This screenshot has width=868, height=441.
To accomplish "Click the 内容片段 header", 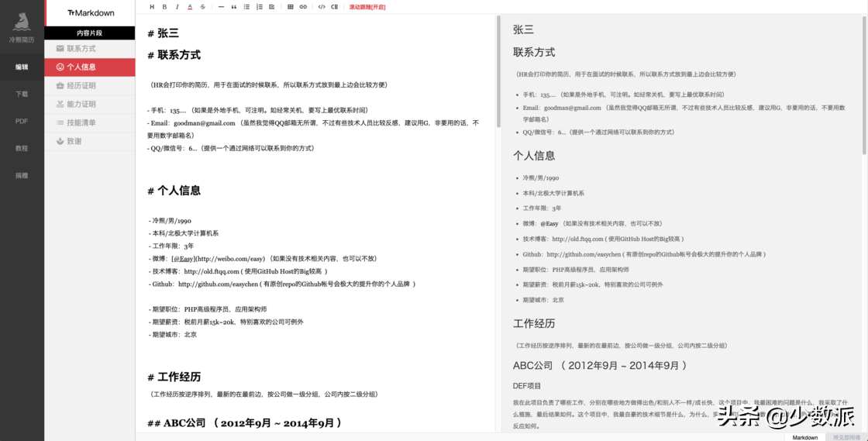I will point(90,33).
